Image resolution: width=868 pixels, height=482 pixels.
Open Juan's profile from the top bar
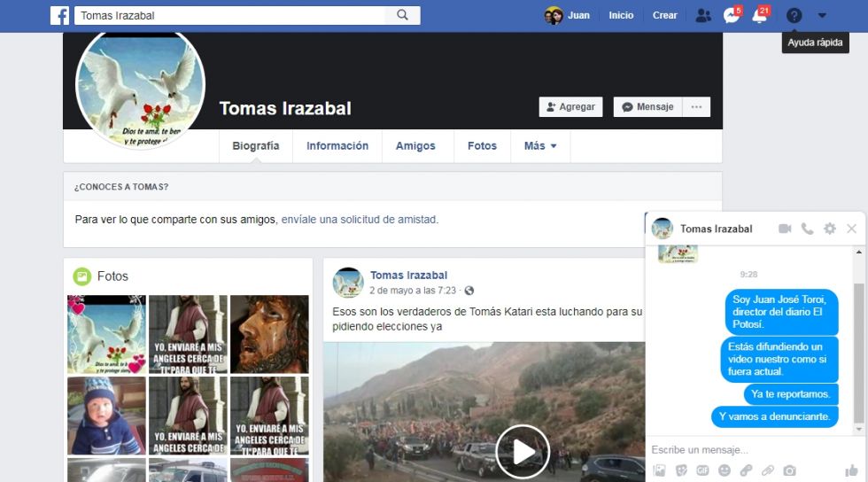[567, 16]
